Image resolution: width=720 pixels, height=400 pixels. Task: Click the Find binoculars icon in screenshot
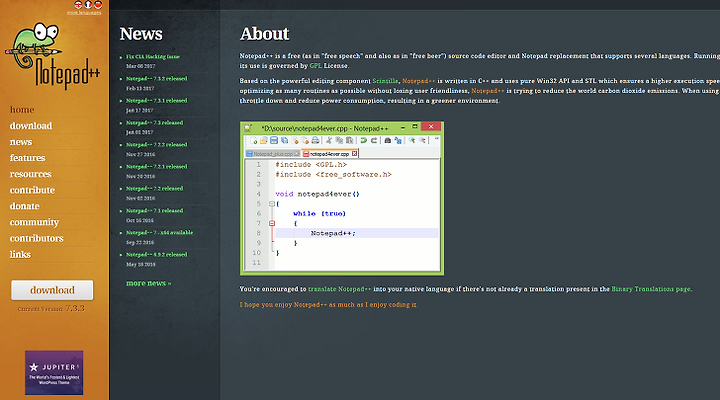(x=388, y=141)
